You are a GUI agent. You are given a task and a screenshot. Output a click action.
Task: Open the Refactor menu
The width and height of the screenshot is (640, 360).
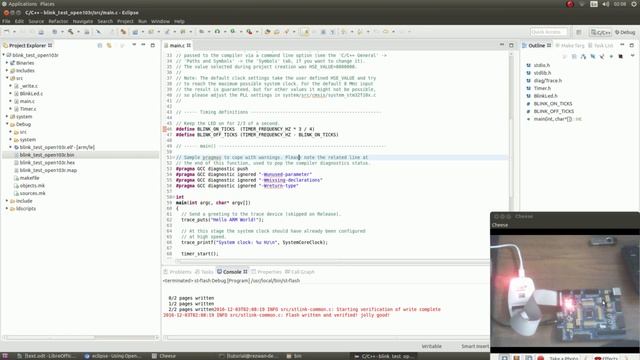point(58,21)
